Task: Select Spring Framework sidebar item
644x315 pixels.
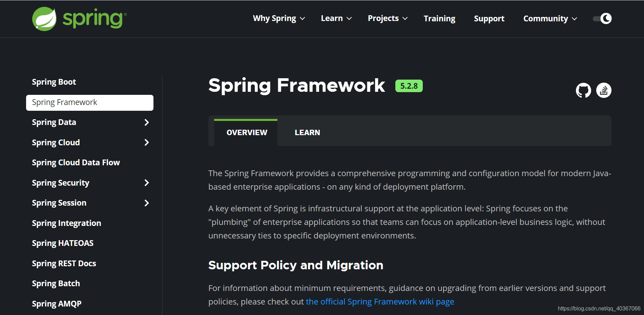Action: (x=90, y=103)
